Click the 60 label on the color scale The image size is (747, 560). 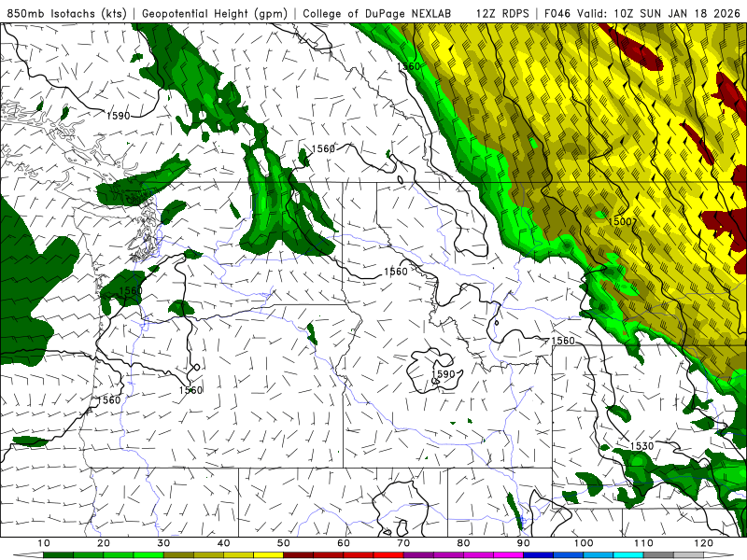(344, 543)
